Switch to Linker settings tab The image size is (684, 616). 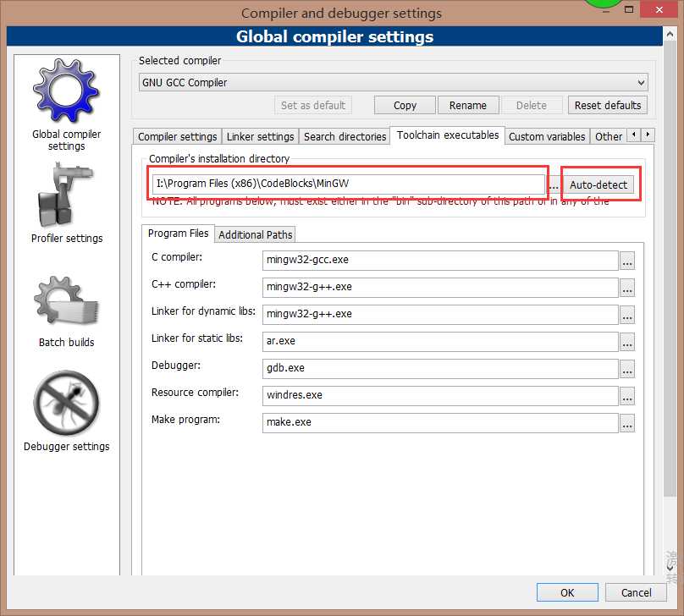[x=260, y=136]
